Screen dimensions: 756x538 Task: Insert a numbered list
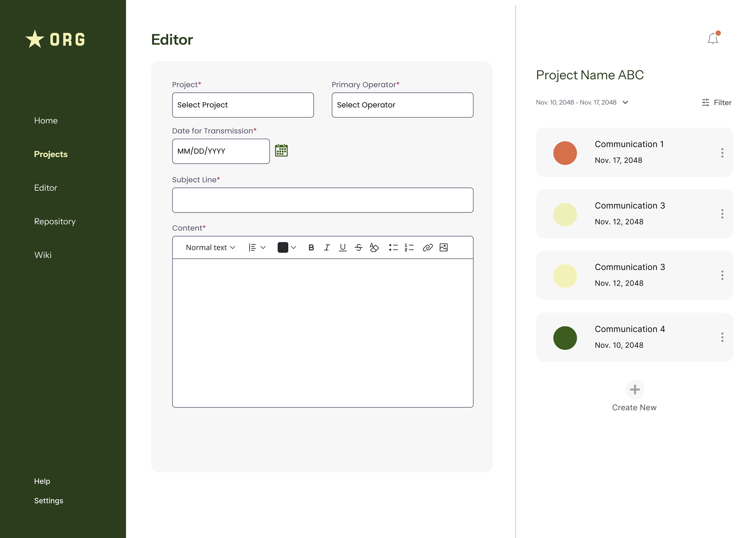pyautogui.click(x=409, y=248)
